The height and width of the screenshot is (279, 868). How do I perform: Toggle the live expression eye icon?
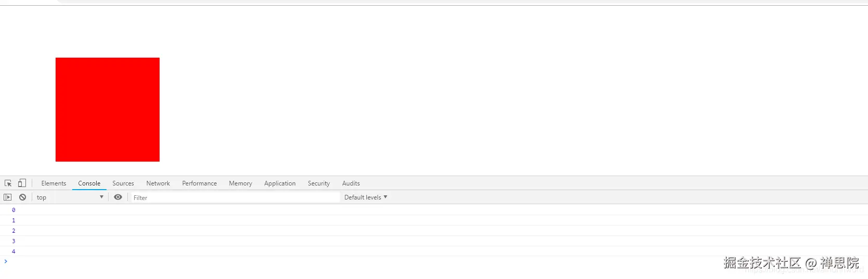(118, 197)
